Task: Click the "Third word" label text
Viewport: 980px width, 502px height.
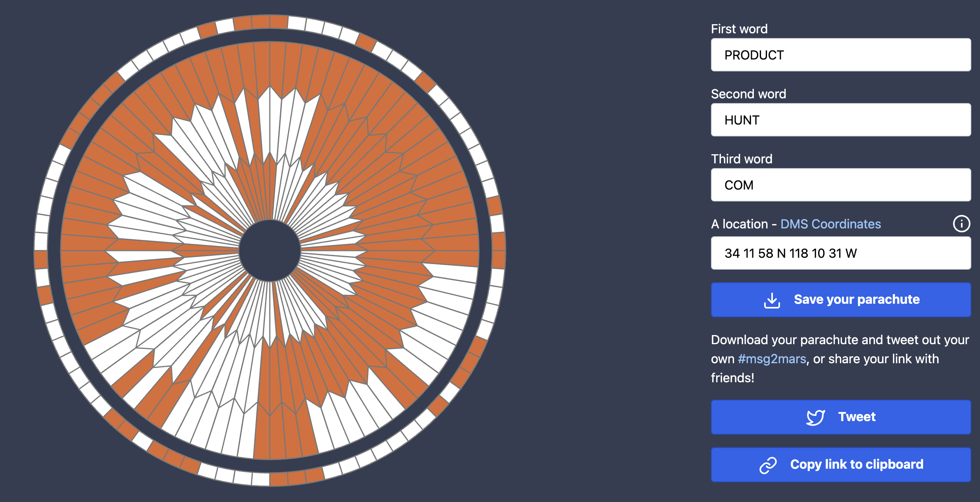Action: (x=741, y=159)
